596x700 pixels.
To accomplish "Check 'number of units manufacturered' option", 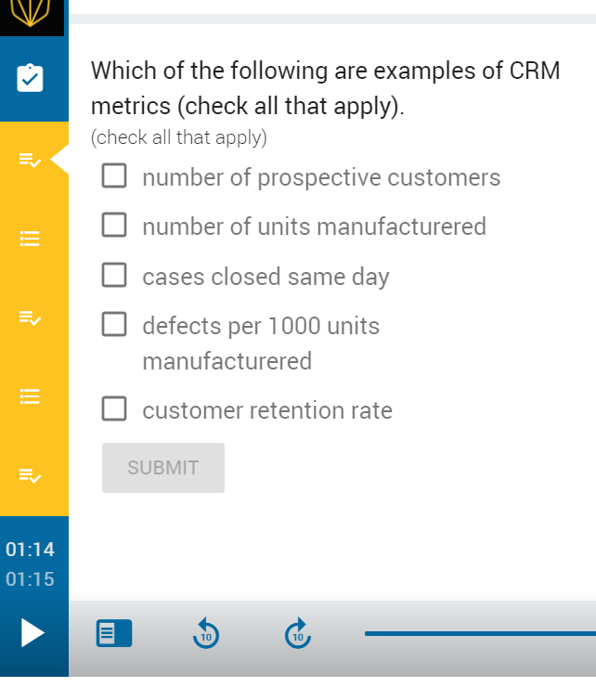I will tap(114, 226).
